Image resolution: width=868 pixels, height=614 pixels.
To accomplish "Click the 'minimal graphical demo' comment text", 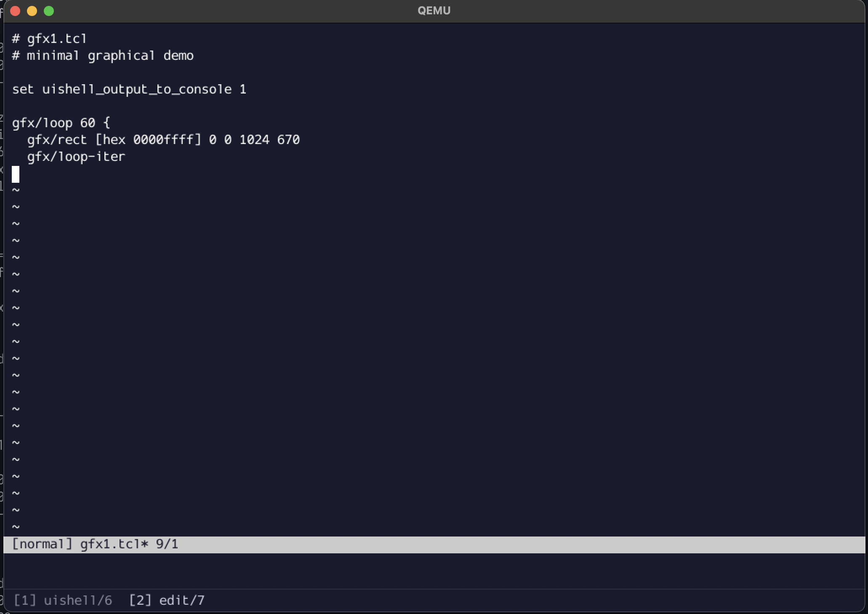I will coord(110,56).
